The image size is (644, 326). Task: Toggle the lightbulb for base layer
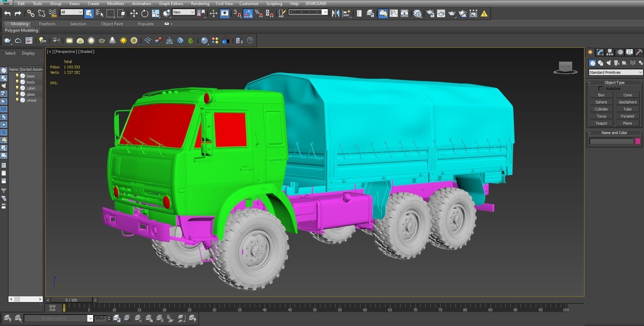coord(17,76)
